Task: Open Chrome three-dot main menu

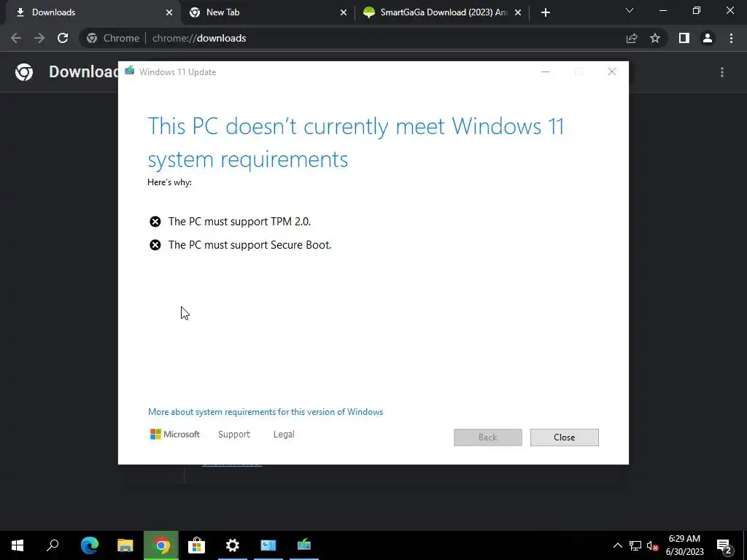Action: click(731, 38)
